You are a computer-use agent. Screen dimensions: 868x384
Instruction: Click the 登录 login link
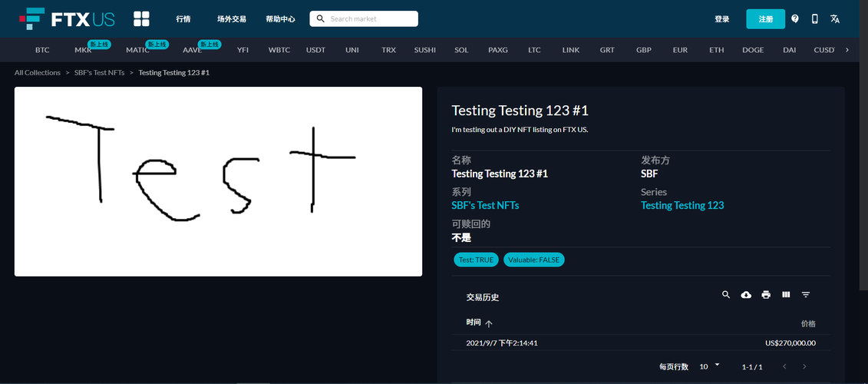coord(722,19)
